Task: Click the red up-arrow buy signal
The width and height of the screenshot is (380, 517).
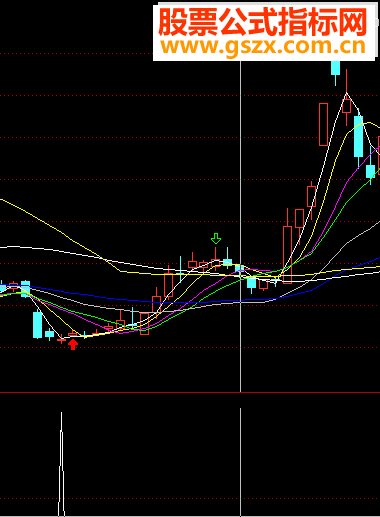Action: point(73,344)
